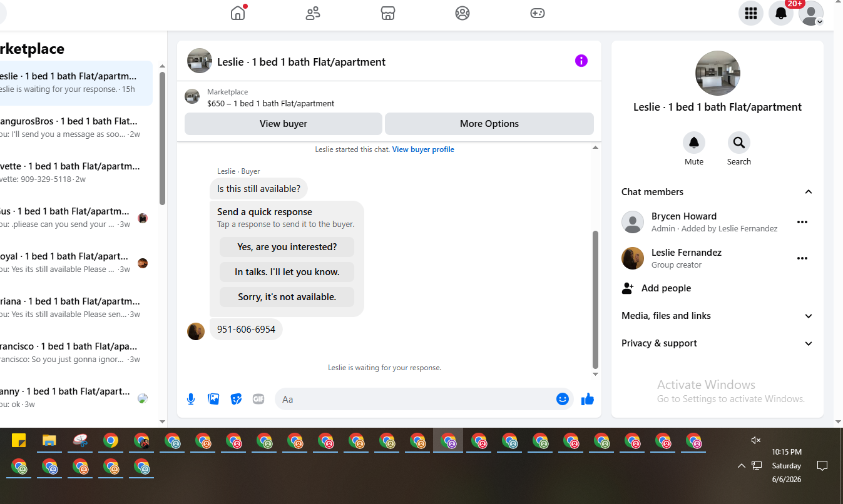Show hidden system tray icons
The width and height of the screenshot is (843, 504).
[x=742, y=466]
